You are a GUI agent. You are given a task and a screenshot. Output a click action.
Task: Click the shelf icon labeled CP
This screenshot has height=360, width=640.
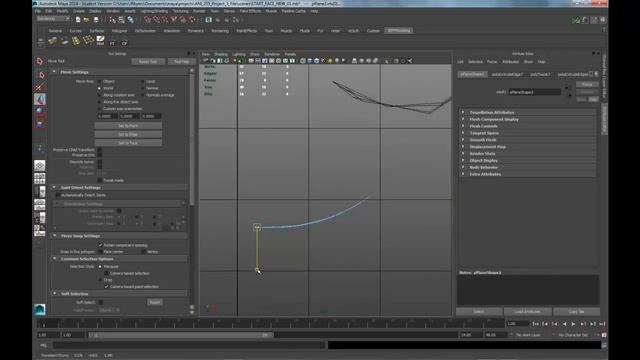click(x=124, y=42)
